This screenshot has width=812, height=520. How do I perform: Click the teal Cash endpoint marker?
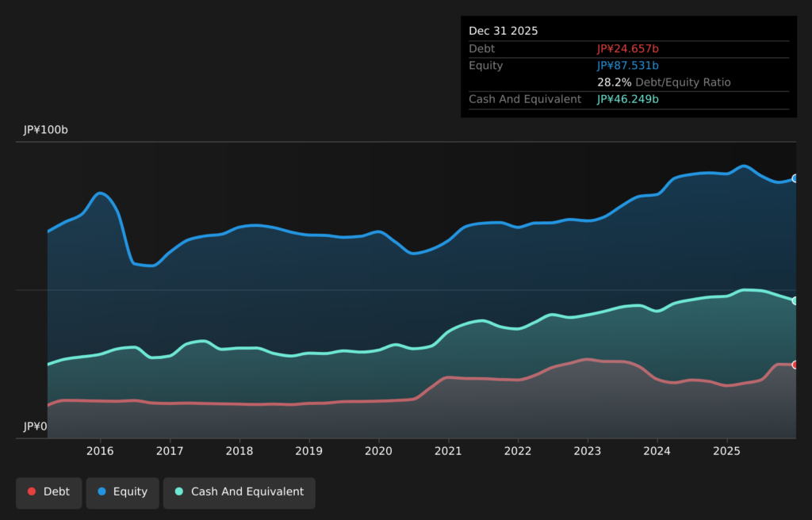[x=795, y=300]
